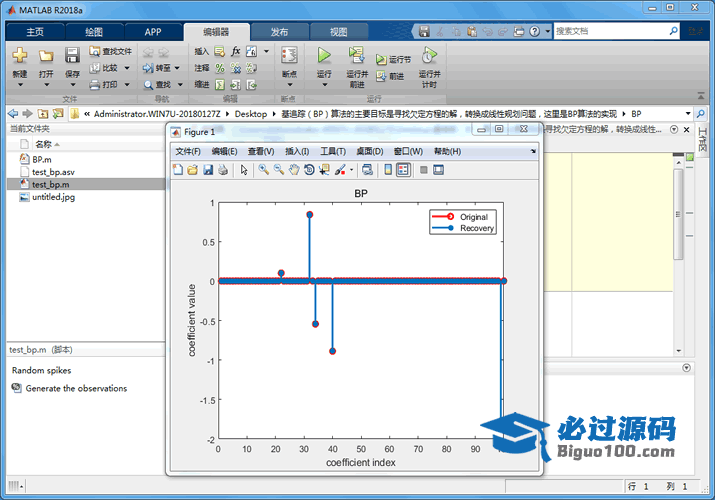Switch to the 绘图 (Plots) tab
The height and width of the screenshot is (500, 715).
click(94, 32)
